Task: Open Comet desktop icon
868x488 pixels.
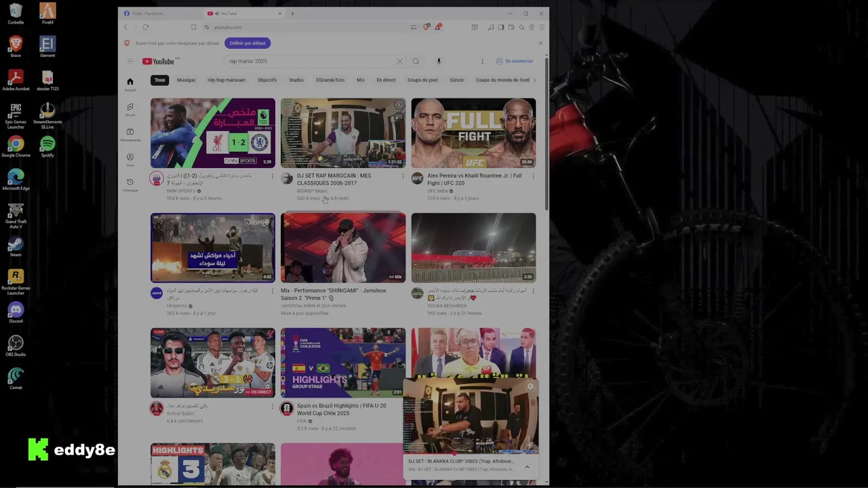Action: [x=16, y=380]
